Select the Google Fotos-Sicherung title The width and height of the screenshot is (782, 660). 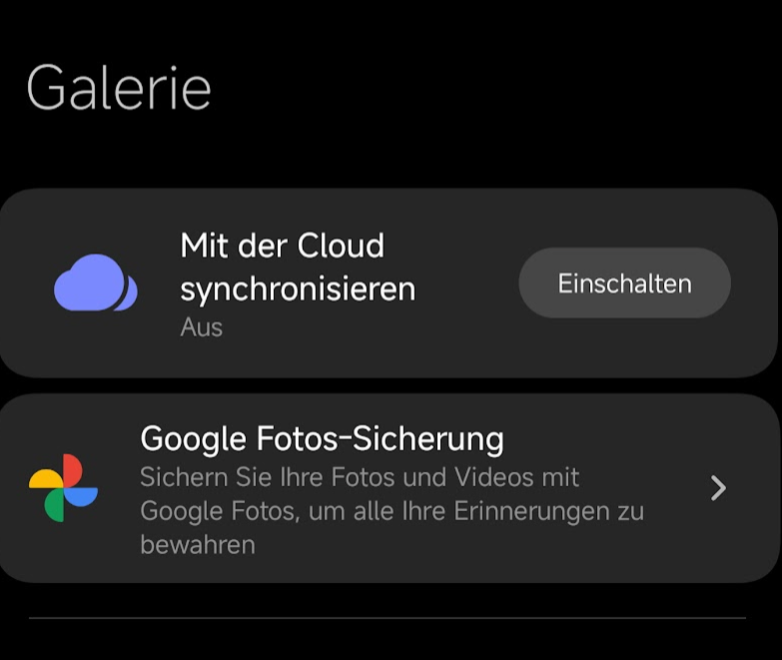coord(322,439)
